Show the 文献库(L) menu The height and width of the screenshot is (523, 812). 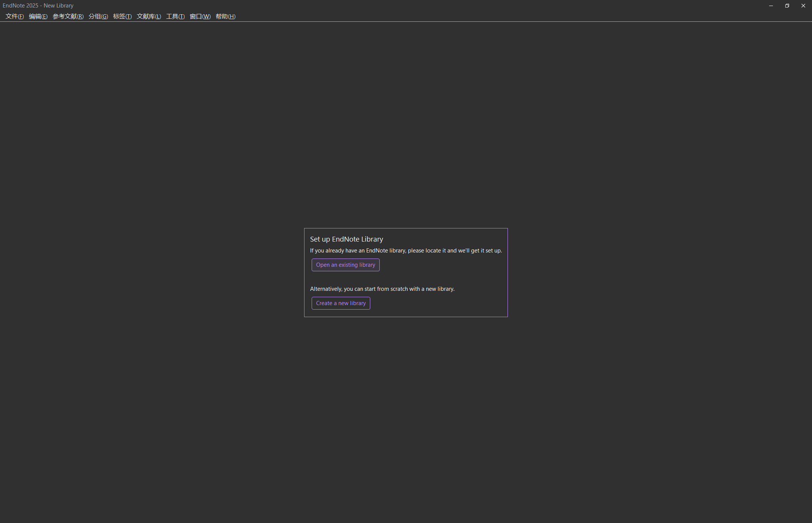coord(149,17)
